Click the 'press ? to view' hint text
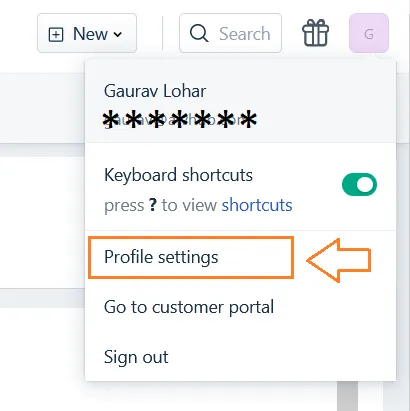410x411 pixels. click(160, 205)
